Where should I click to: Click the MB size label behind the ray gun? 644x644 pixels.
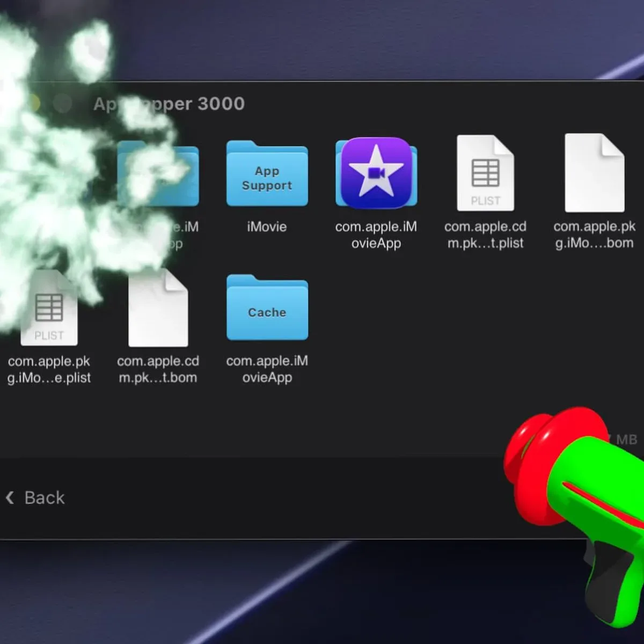[x=626, y=440]
